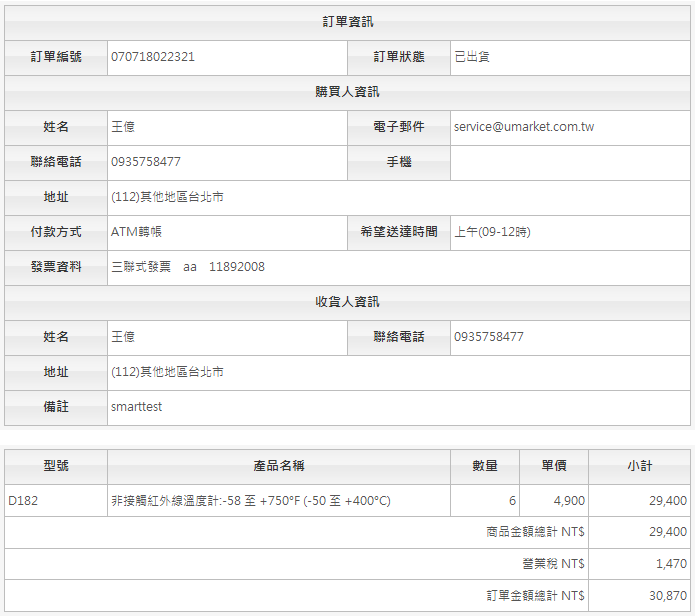Click the 收貨人資訊 section header

tap(347, 302)
